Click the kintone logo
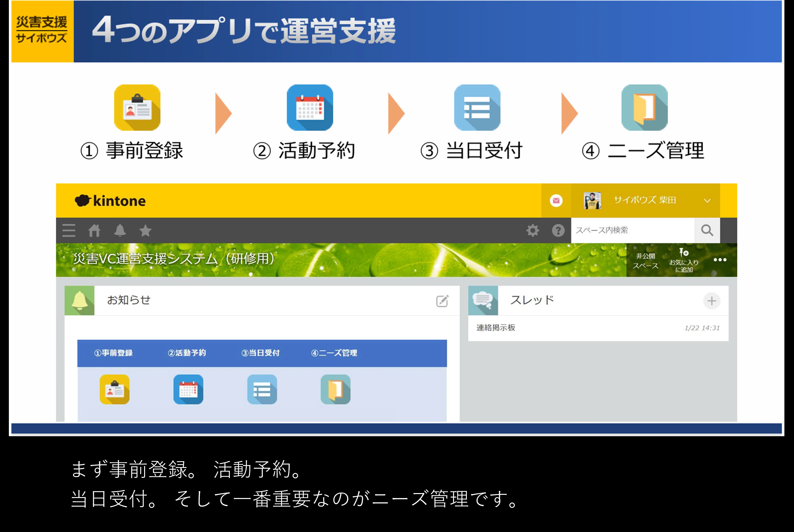This screenshot has width=794, height=532. coord(110,201)
